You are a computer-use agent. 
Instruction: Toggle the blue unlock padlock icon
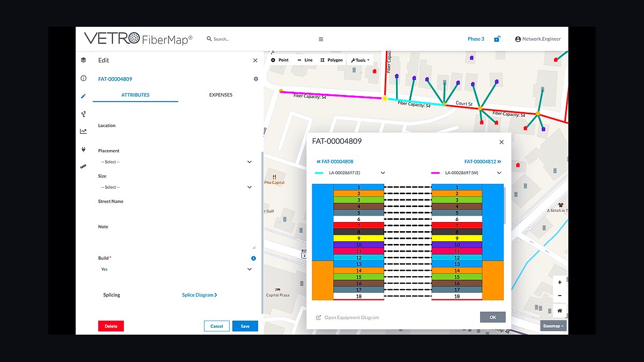pos(497,39)
